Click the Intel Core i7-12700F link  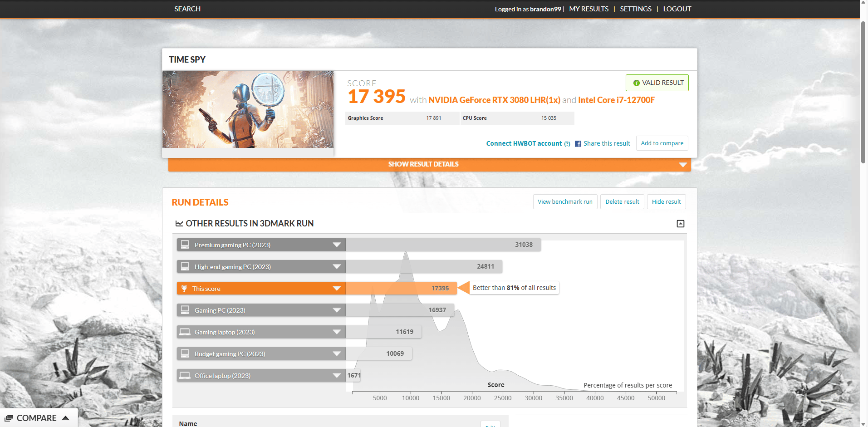point(616,100)
